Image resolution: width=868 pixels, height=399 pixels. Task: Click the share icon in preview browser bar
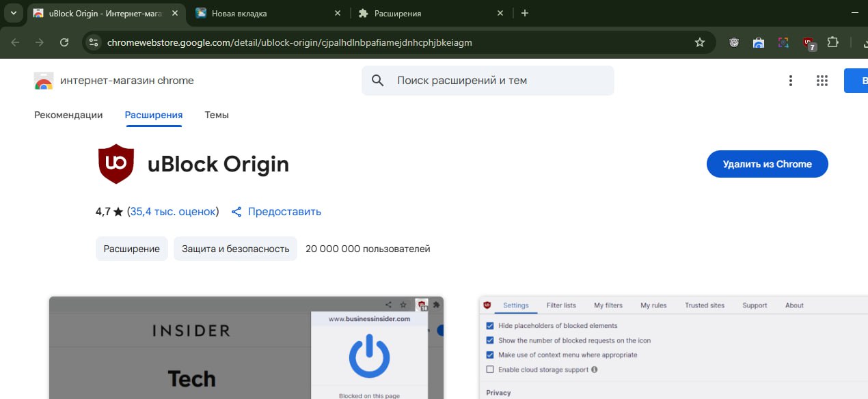click(x=388, y=305)
